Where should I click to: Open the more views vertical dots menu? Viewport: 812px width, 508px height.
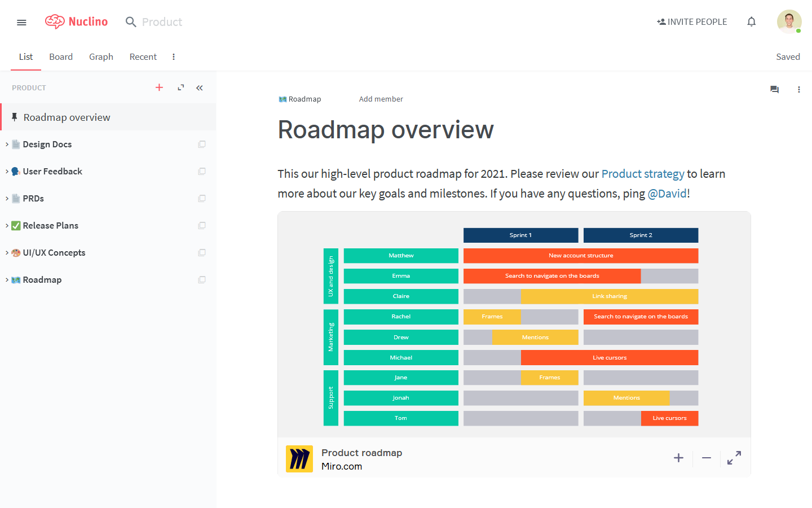[x=174, y=56]
